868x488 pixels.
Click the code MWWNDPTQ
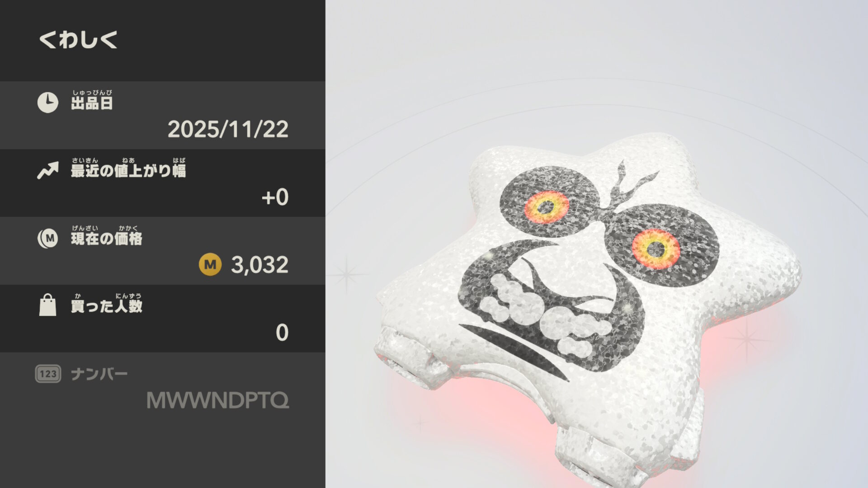coord(218,400)
